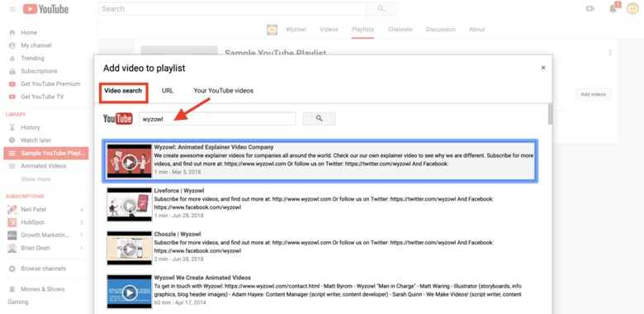
Task: Click the Trending flame icon
Action: tap(12, 59)
